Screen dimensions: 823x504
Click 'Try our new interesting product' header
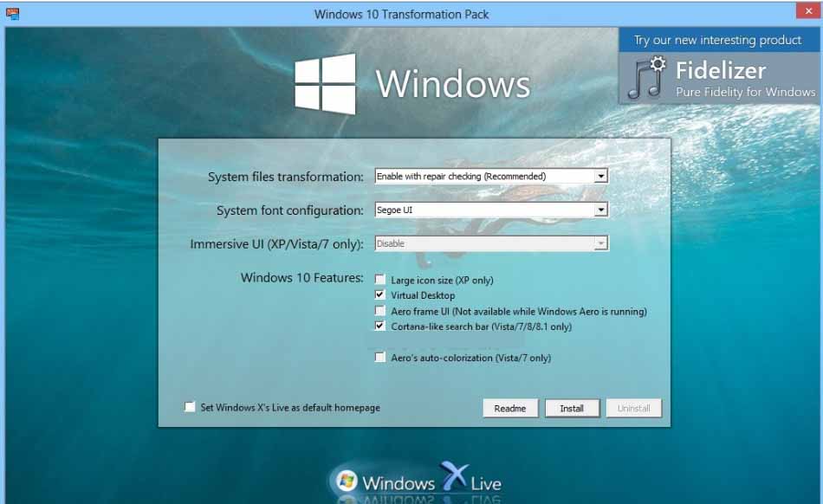pyautogui.click(x=718, y=40)
